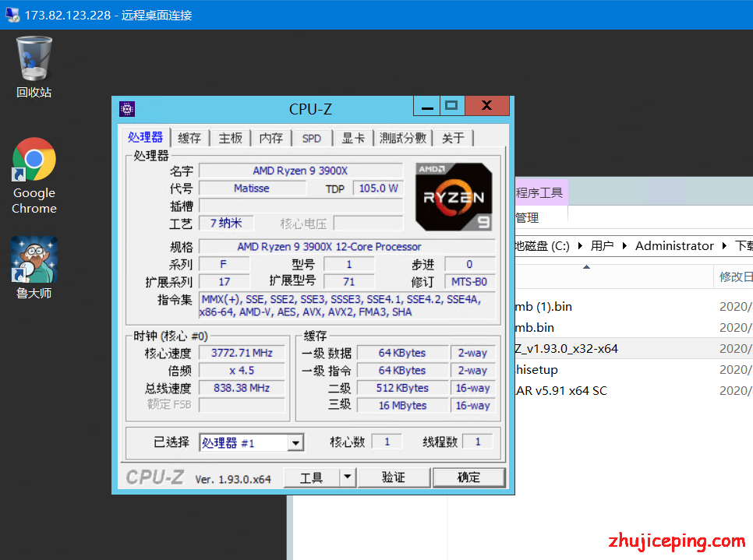Click the TDP value 105.0 W
The image size is (753, 560).
(x=378, y=188)
